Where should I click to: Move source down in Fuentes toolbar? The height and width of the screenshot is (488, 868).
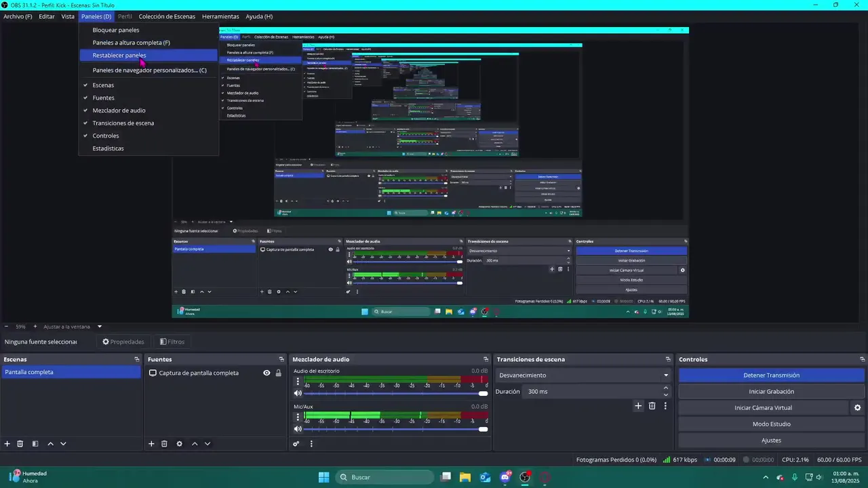[x=208, y=444]
